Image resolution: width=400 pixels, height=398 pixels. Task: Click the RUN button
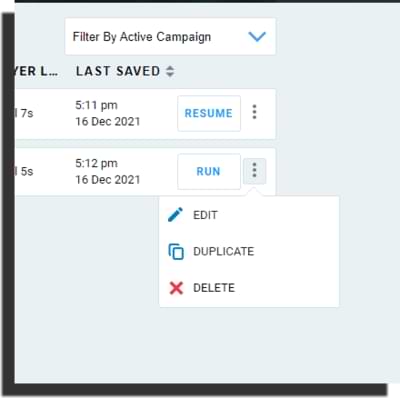coord(209,171)
